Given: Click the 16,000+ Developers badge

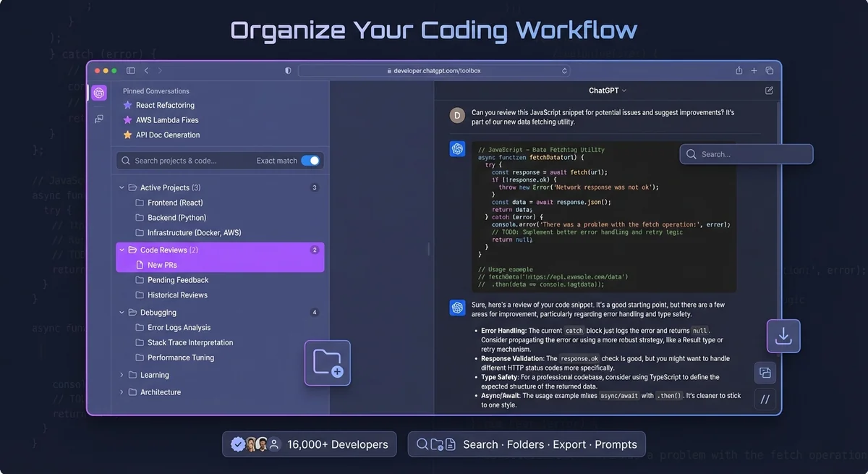Looking at the screenshot, I should 309,444.
